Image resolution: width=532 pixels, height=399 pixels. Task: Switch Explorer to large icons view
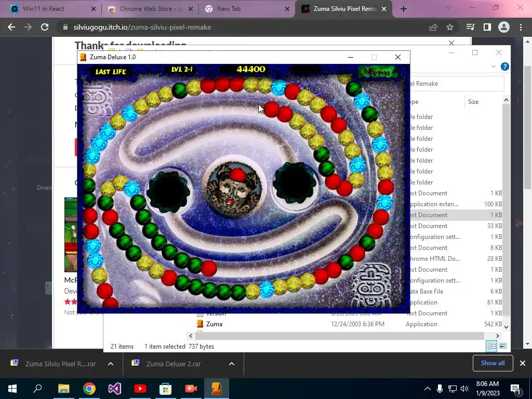pos(503,346)
